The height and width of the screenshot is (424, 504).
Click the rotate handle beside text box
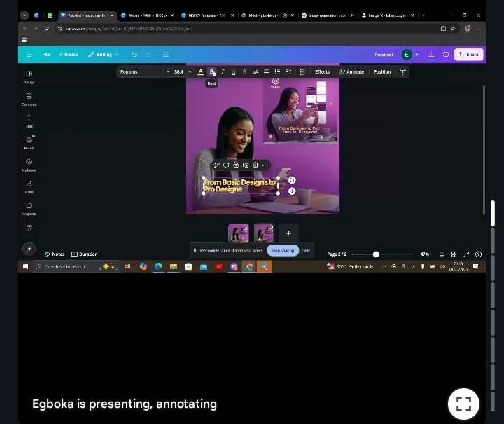pos(292,180)
